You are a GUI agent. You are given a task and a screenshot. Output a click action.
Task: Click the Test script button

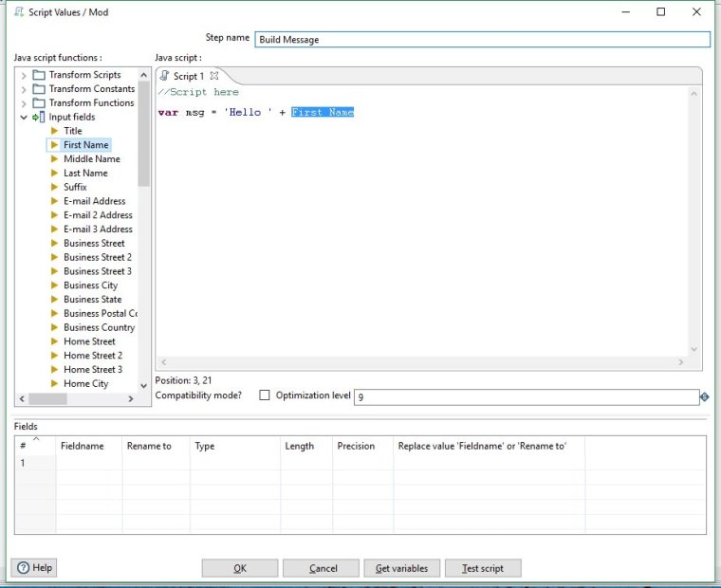tap(483, 568)
